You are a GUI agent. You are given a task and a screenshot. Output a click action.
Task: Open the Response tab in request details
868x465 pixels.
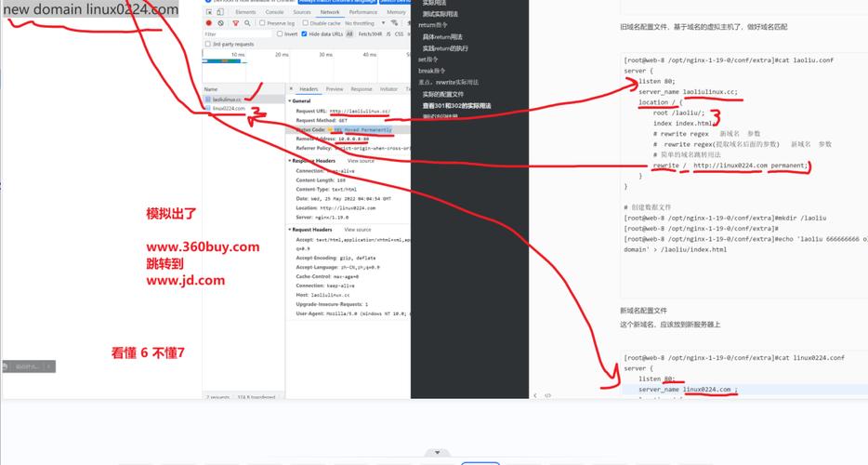pyautogui.click(x=361, y=88)
